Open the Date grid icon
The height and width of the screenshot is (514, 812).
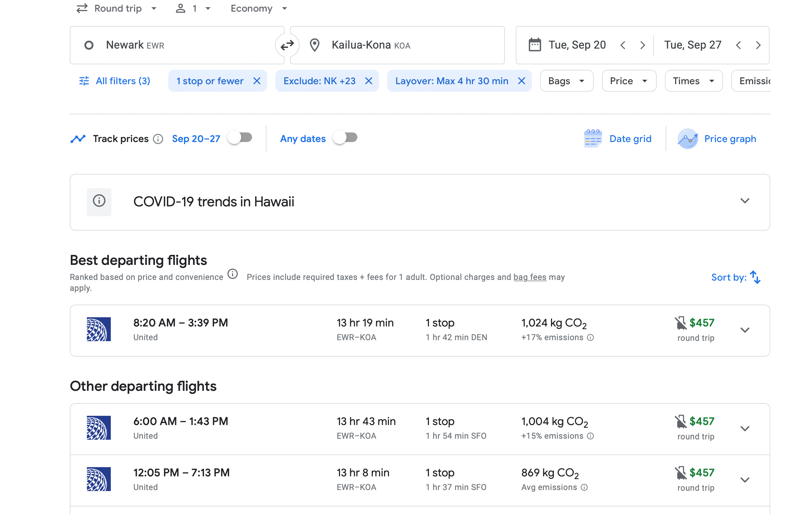tap(593, 139)
